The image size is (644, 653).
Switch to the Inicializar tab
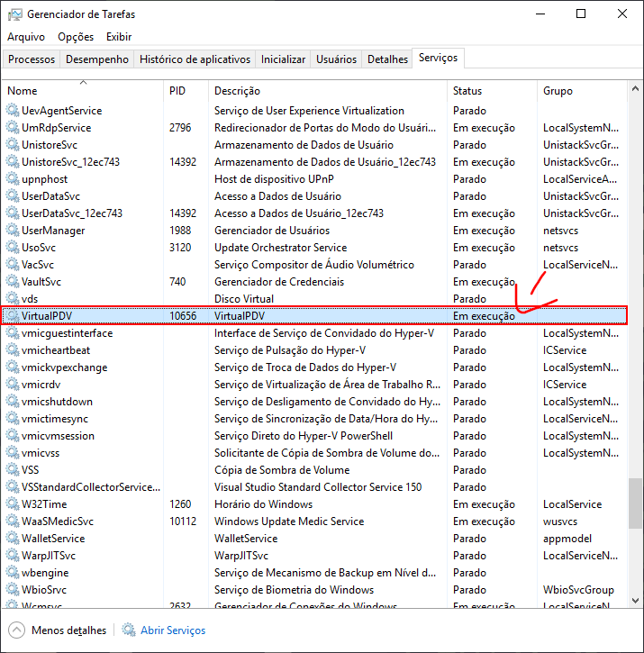[x=283, y=59]
